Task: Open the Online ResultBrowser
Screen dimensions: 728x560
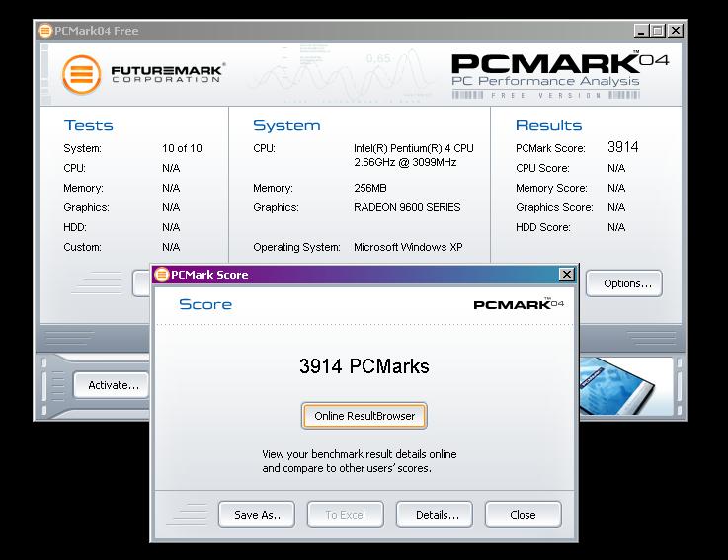Action: (x=364, y=416)
